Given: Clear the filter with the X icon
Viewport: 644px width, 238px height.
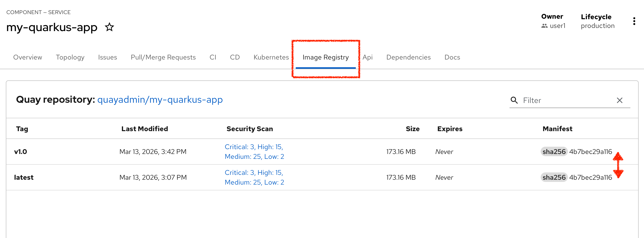Looking at the screenshot, I should pos(619,100).
